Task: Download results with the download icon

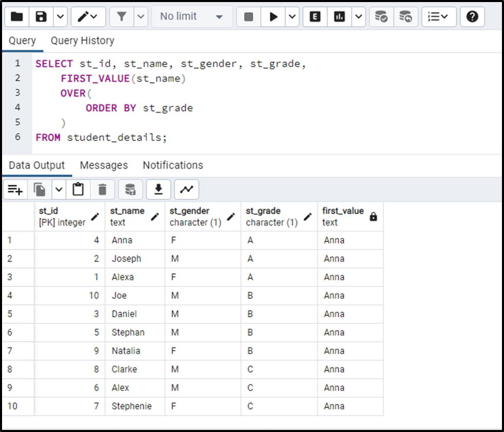Action: pos(158,190)
